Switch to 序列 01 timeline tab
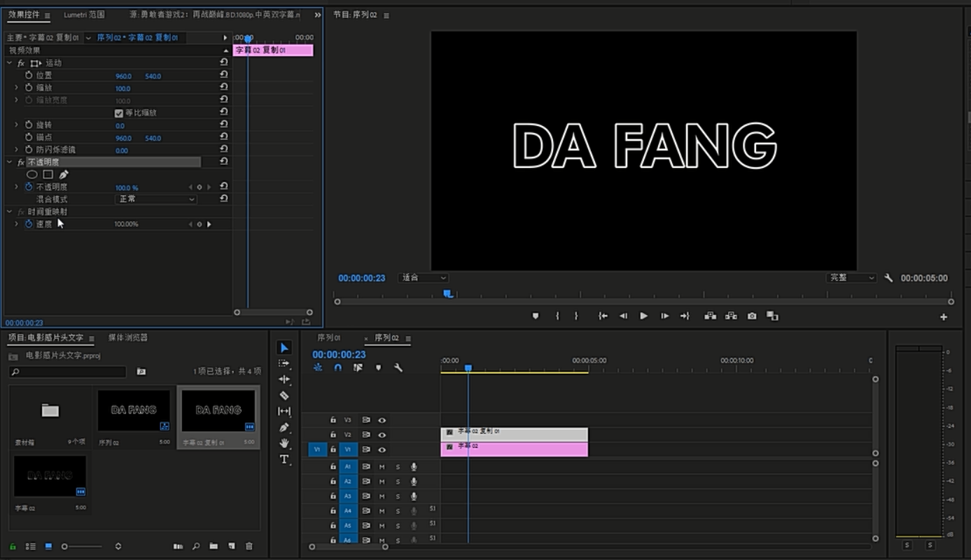 coord(329,337)
